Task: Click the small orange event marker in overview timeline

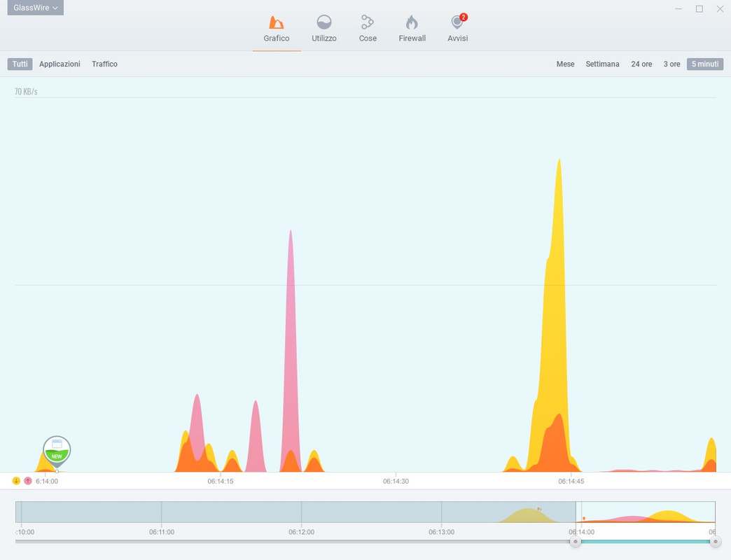Action: tap(584, 518)
